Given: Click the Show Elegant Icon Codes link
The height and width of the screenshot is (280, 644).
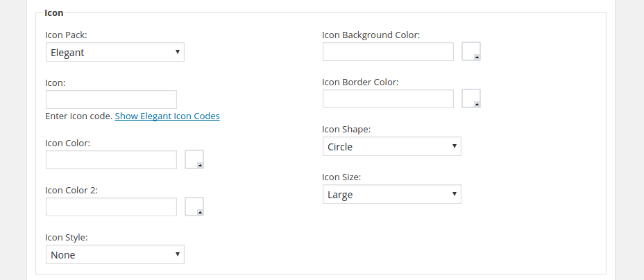Looking at the screenshot, I should pos(167,116).
